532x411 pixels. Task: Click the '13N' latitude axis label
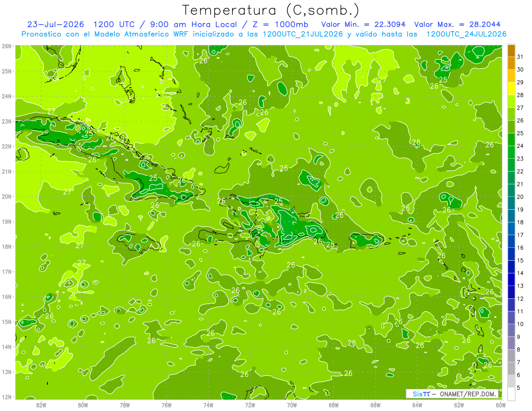point(7,372)
